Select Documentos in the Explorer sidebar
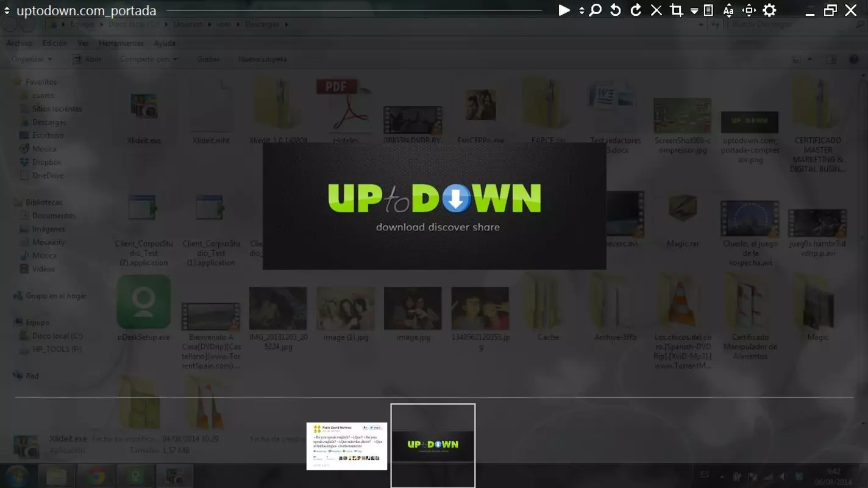868x488 pixels. [54, 215]
